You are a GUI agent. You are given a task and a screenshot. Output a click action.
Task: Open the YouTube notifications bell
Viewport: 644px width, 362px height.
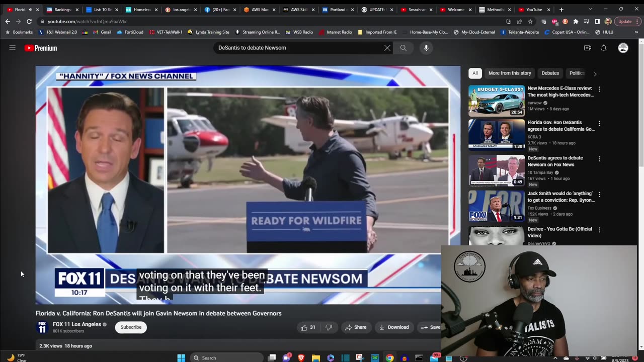click(x=604, y=48)
